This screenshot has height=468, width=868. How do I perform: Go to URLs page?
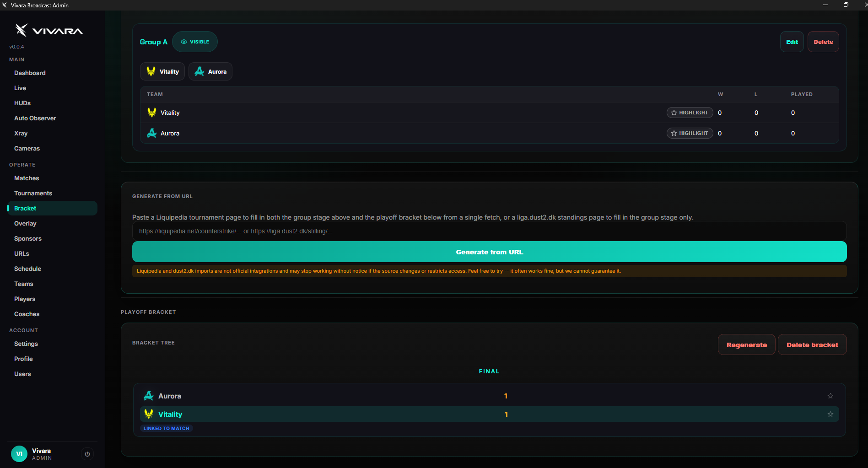(52, 253)
